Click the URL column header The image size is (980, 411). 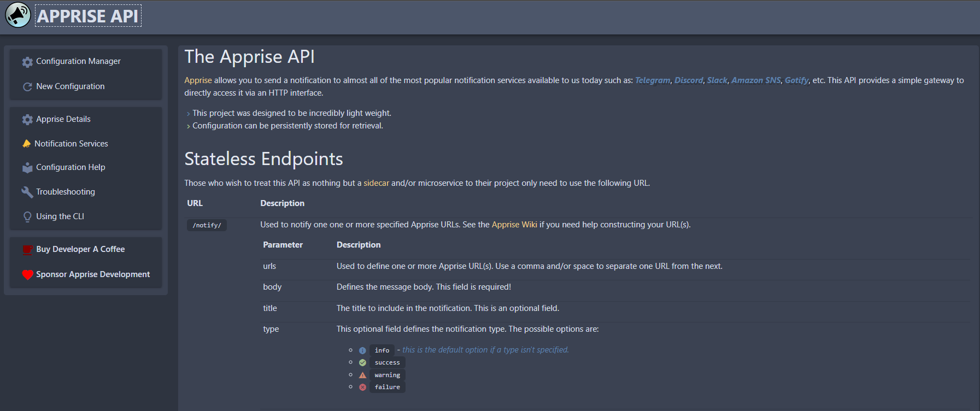pos(195,203)
